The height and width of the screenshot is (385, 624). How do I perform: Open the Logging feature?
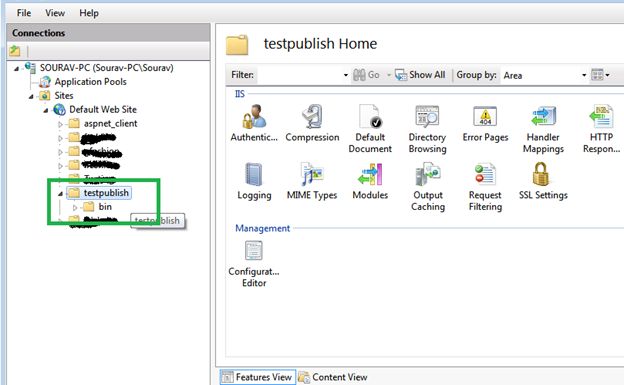tap(254, 181)
